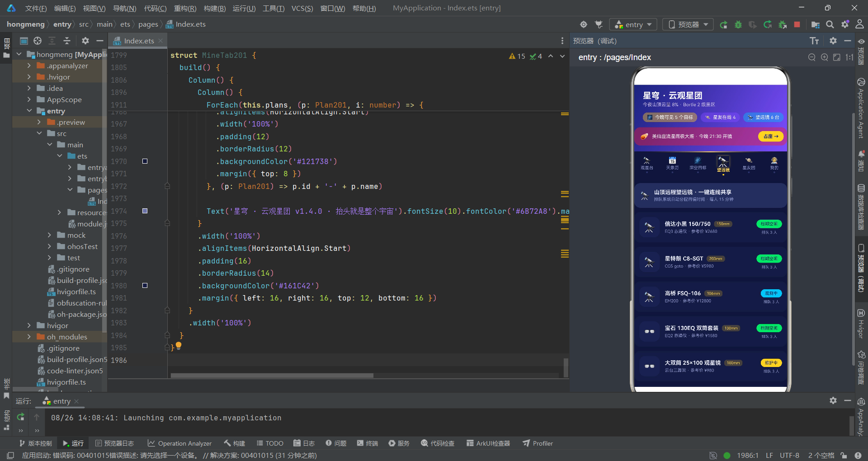
Task: Rerun entry in the Run panel
Action: click(x=21, y=417)
